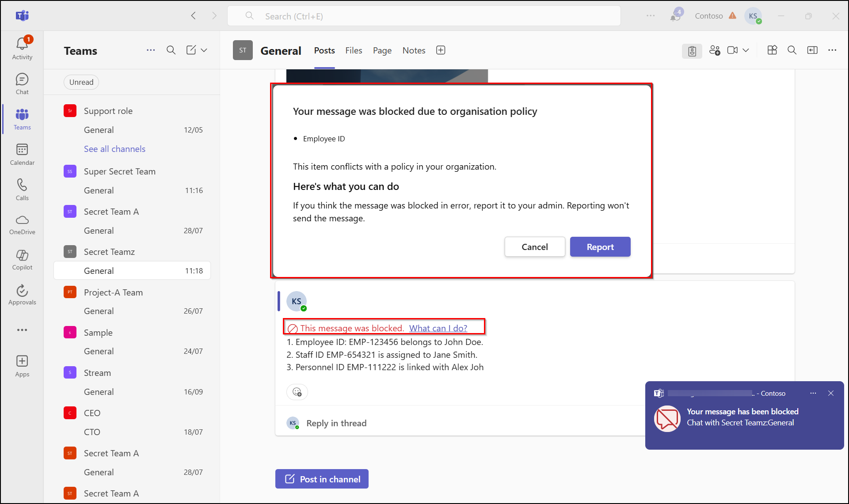Click the Report button in the dialog

pos(600,246)
